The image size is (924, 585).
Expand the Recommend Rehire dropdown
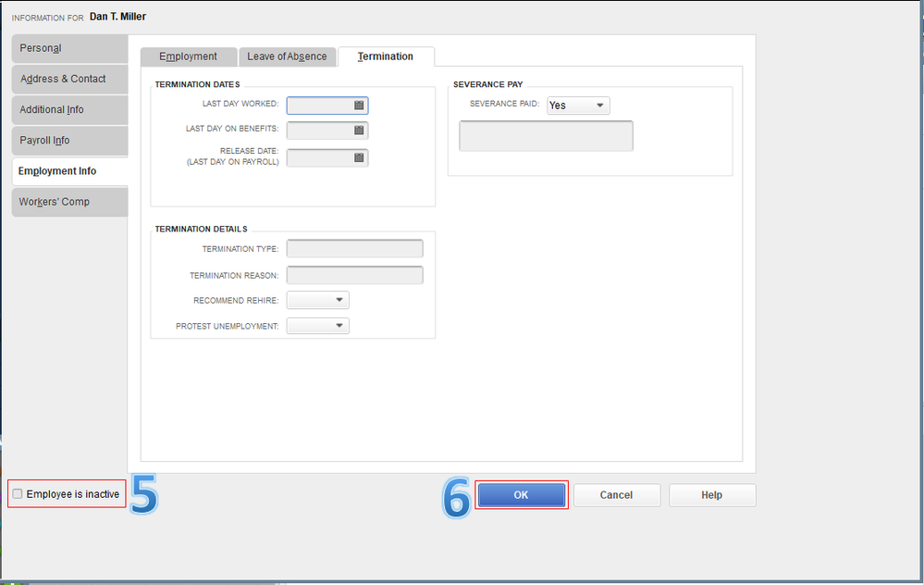coord(317,300)
